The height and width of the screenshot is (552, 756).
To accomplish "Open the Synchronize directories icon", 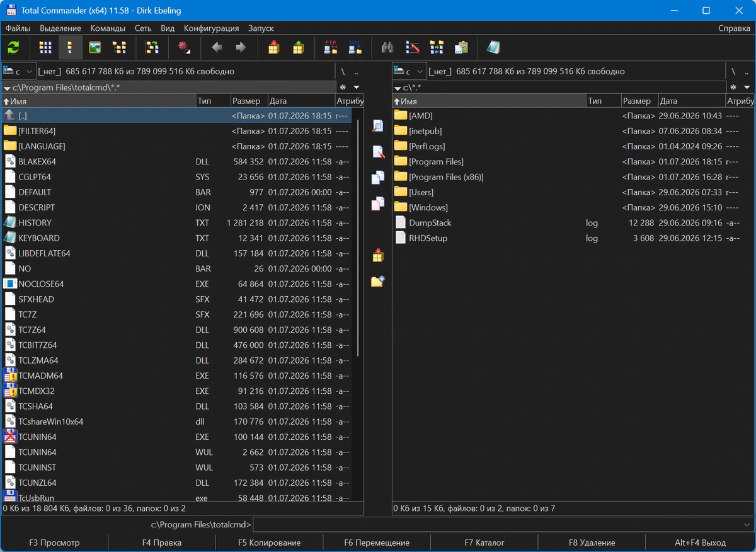I will (x=437, y=47).
